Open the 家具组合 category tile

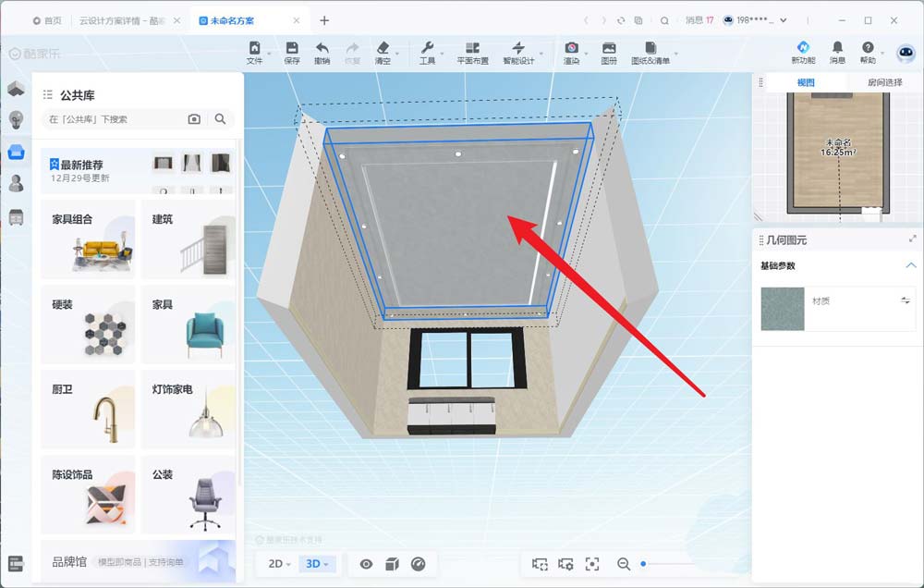[88, 239]
